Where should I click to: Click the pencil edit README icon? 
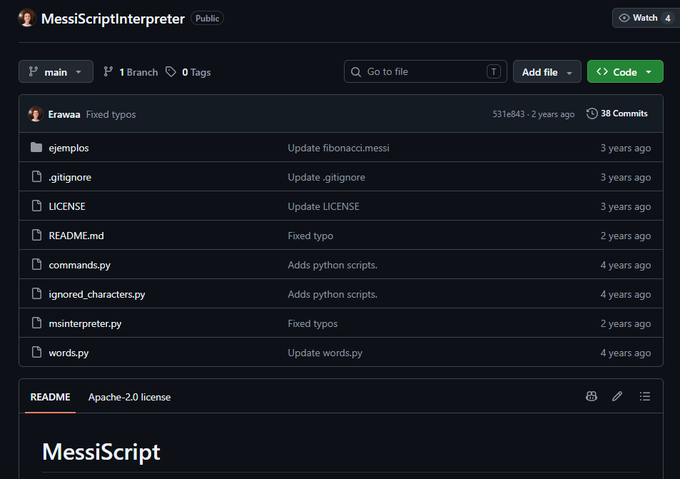tap(617, 396)
